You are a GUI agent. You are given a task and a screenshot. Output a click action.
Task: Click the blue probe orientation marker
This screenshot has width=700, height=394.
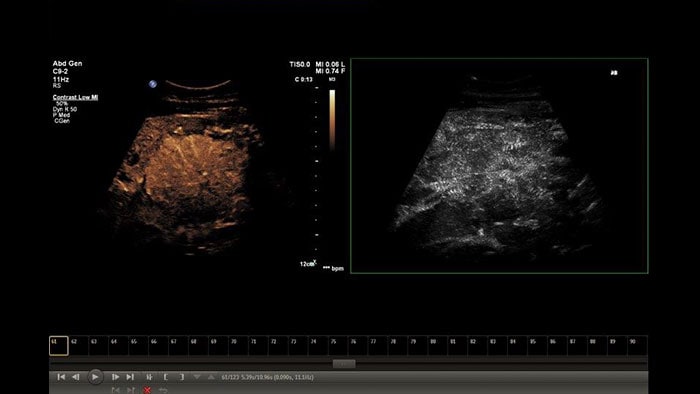[153, 84]
